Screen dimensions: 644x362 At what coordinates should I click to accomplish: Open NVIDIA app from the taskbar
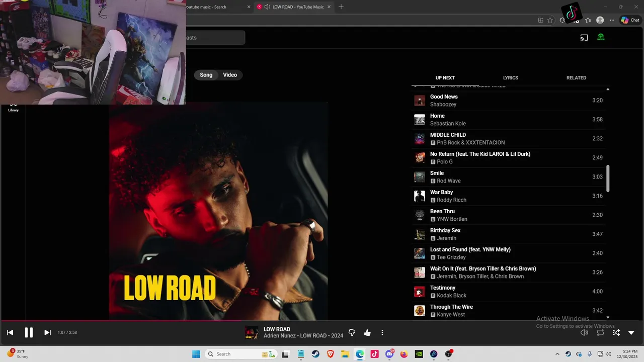click(419, 354)
